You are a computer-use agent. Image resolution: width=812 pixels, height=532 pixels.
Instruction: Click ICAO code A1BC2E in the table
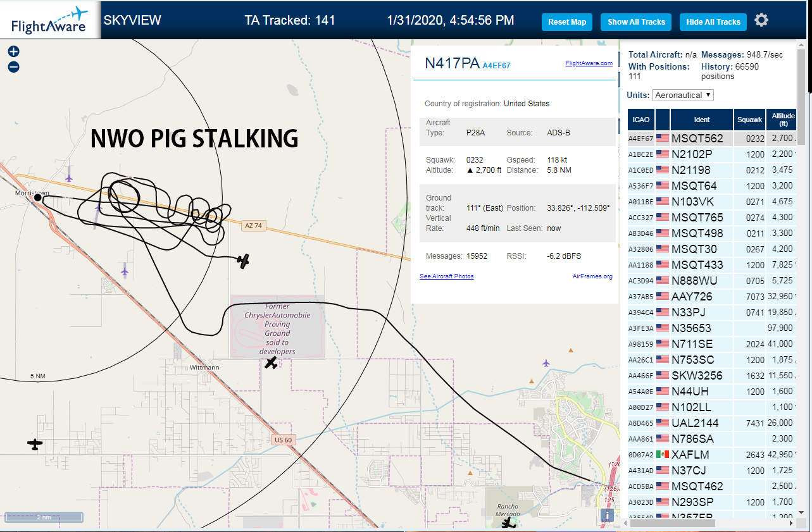[640, 154]
